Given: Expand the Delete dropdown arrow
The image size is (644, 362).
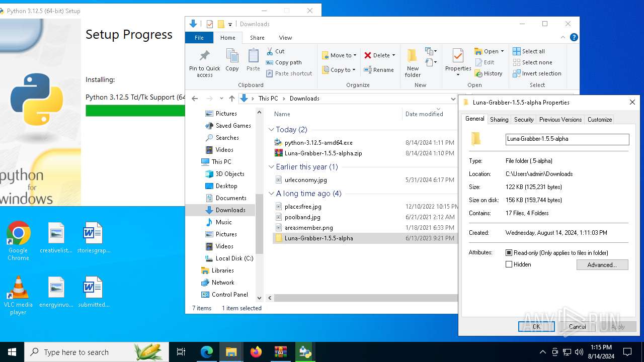Looking at the screenshot, I should pos(393,55).
